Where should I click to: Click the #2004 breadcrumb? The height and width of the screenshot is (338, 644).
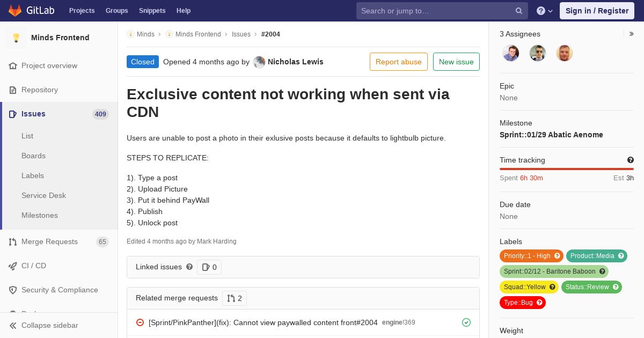(x=270, y=34)
